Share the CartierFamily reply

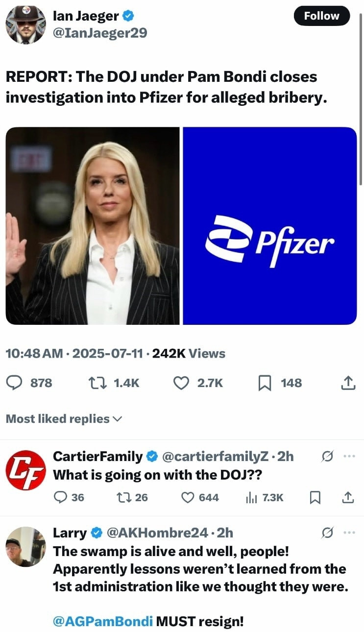[347, 497]
